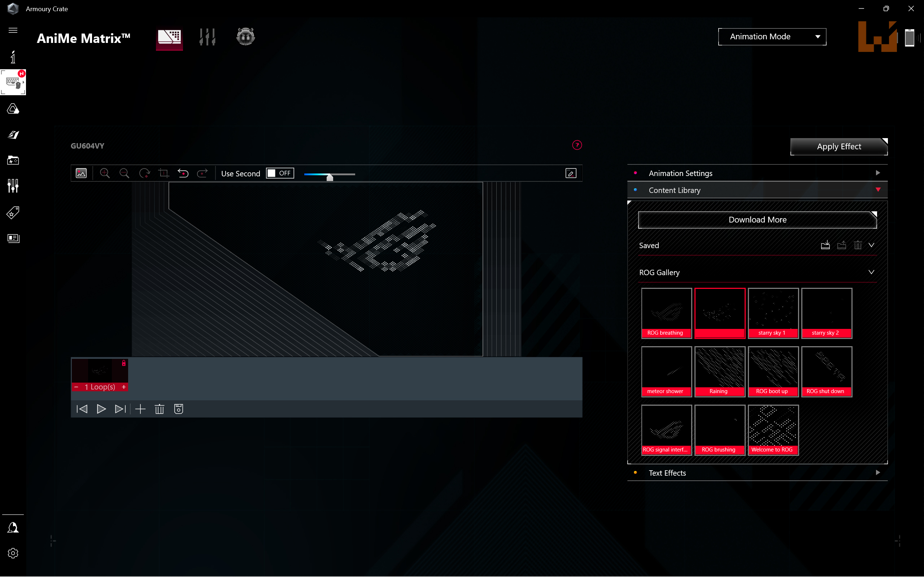The width and height of the screenshot is (924, 577).
Task: Click minus to decrease loop count
Action: (77, 387)
